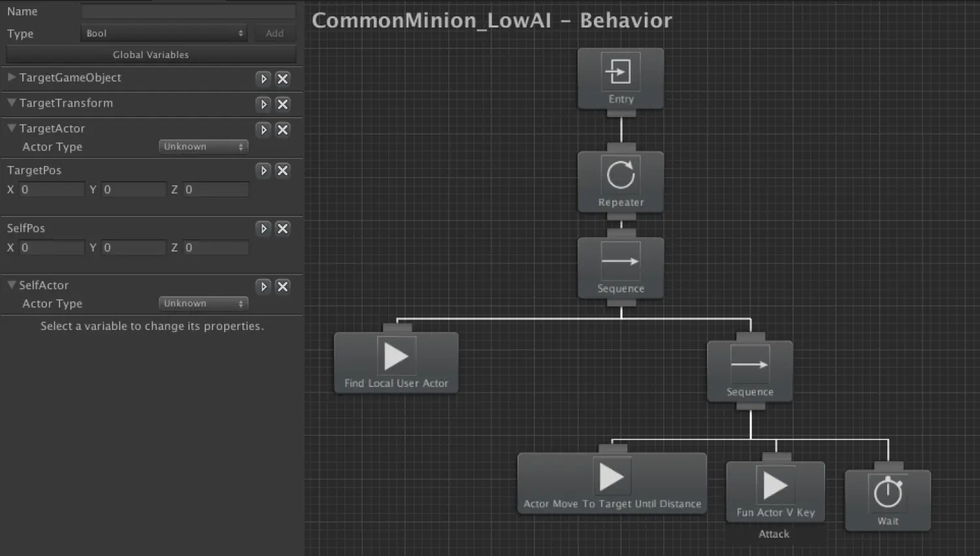Viewport: 980px width, 556px height.
Task: Select the Find Local User Actor play icon
Action: 397,356
